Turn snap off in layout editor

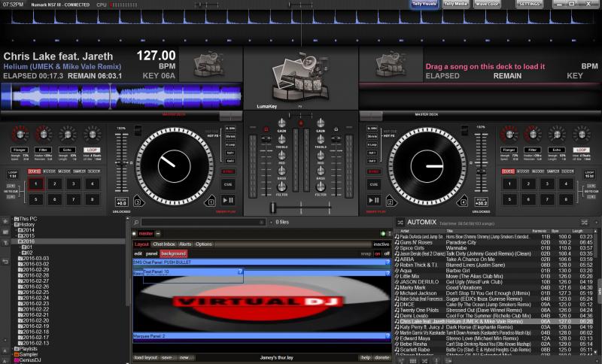(x=387, y=253)
